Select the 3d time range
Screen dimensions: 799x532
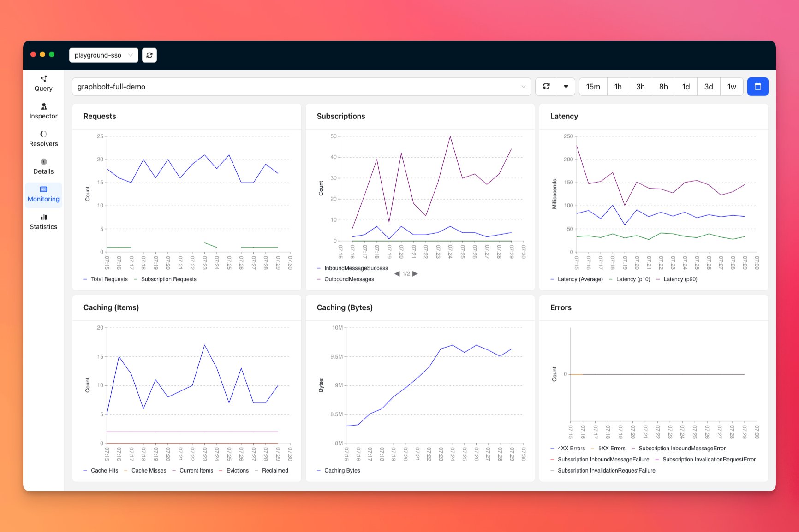(x=709, y=87)
